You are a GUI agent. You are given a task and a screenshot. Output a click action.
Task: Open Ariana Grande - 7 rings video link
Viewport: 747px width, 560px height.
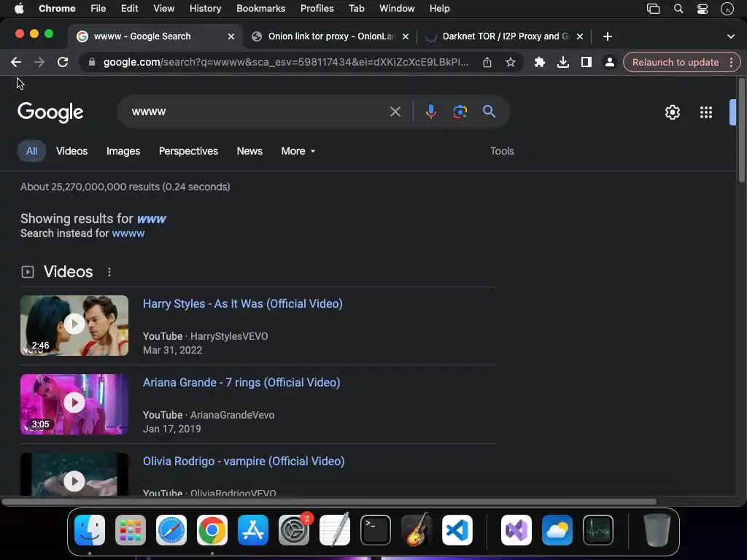241,382
